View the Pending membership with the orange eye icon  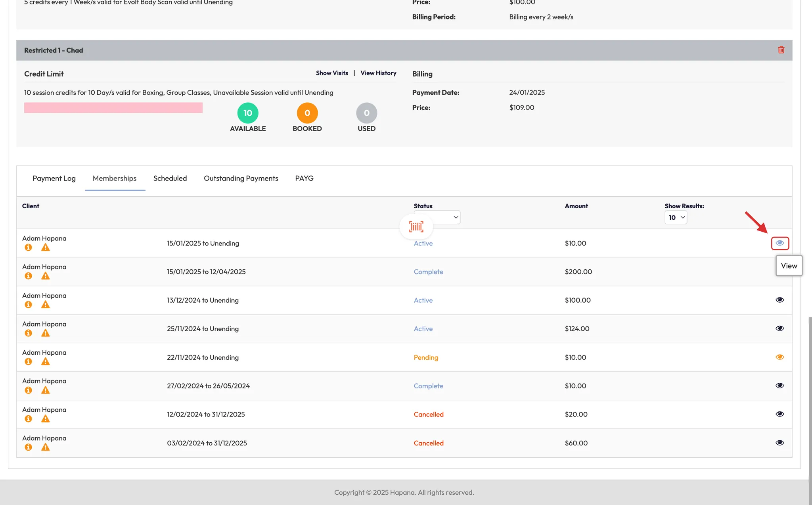(779, 357)
